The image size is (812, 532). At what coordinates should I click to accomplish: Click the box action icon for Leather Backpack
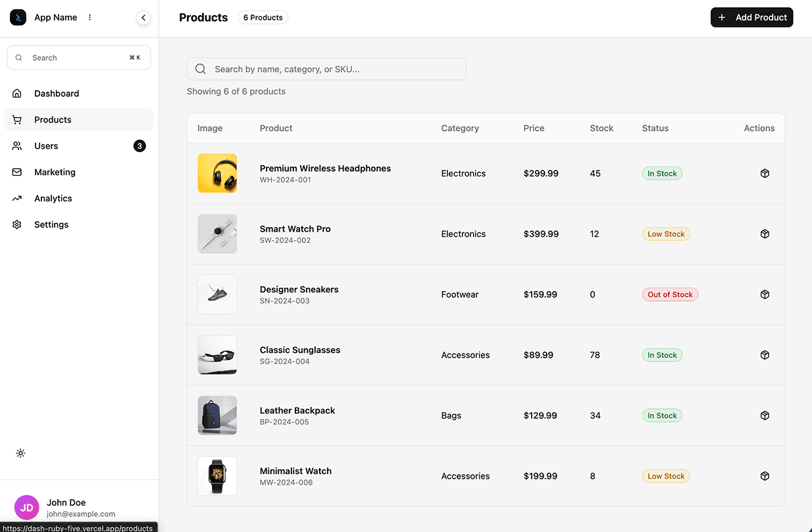pyautogui.click(x=765, y=416)
